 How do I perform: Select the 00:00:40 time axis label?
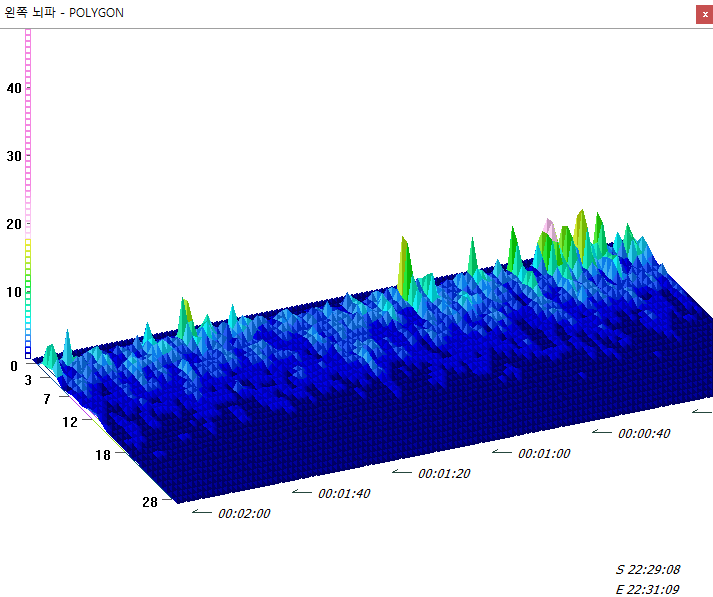[x=644, y=433]
